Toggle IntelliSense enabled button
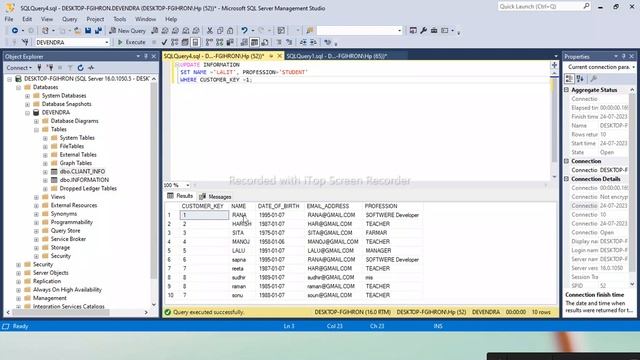 tap(195, 42)
